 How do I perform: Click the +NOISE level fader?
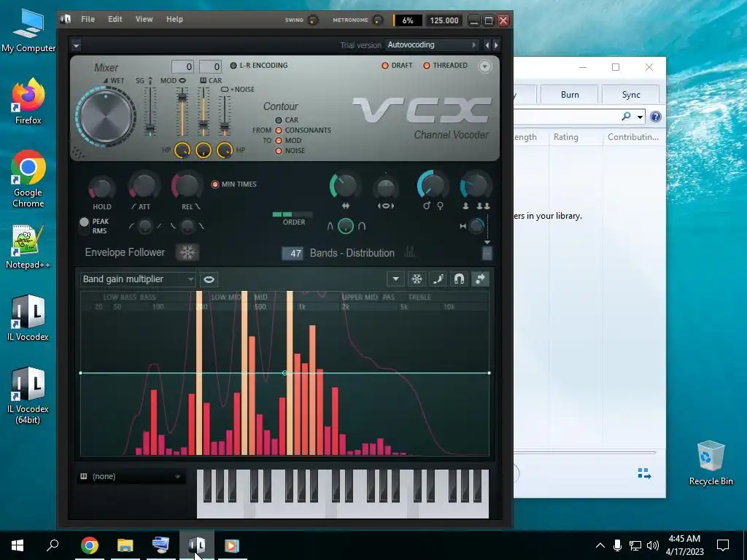pos(225,116)
